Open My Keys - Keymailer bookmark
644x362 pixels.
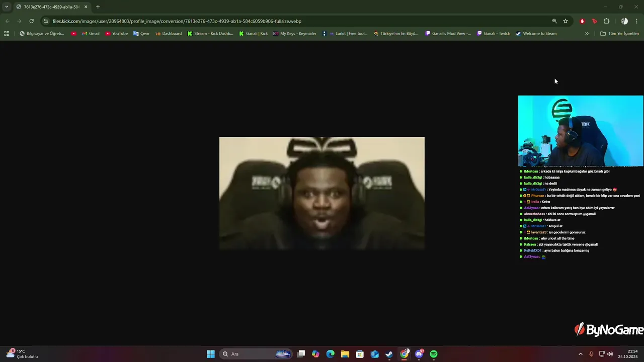pyautogui.click(x=294, y=34)
